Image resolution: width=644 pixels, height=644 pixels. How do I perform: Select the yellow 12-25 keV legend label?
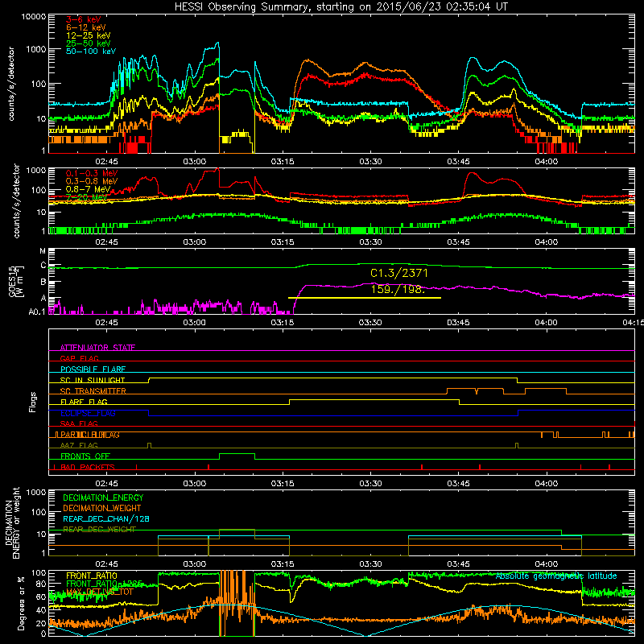tap(89, 35)
